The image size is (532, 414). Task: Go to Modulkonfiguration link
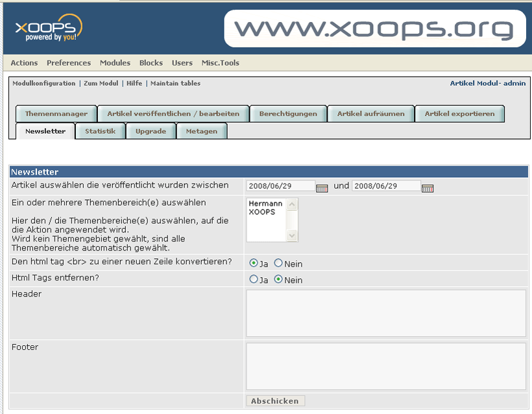click(43, 83)
